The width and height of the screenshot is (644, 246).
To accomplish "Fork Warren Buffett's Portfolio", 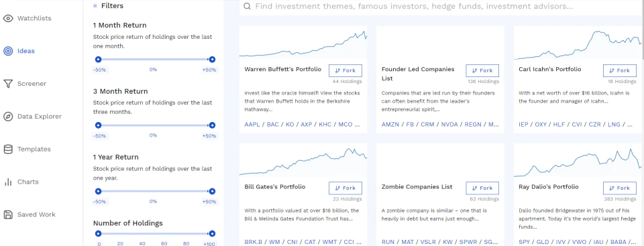I will (x=345, y=70).
